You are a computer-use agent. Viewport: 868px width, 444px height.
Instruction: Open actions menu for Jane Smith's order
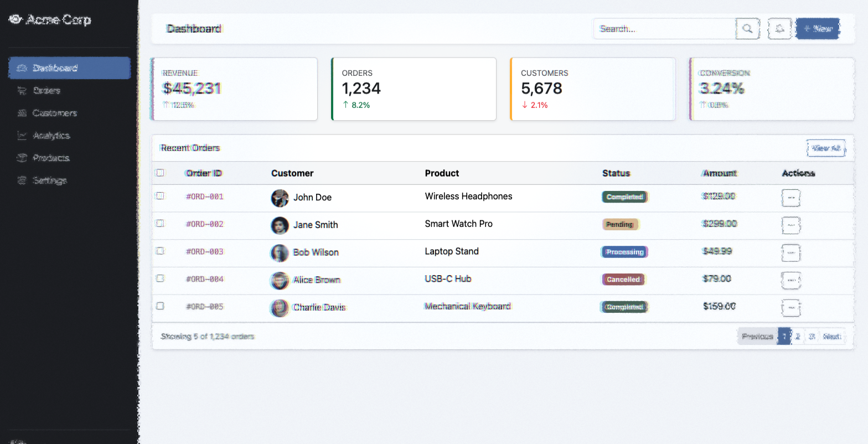791,225
